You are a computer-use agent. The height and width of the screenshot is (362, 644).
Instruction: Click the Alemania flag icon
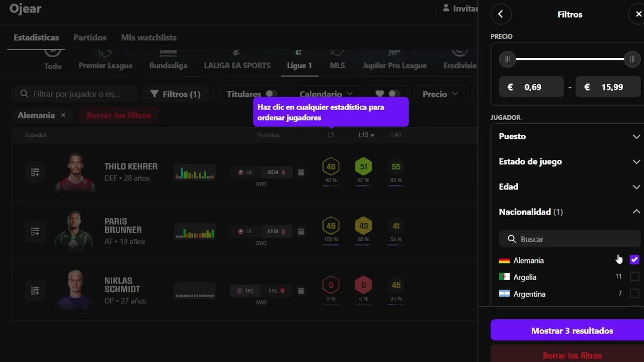point(504,260)
